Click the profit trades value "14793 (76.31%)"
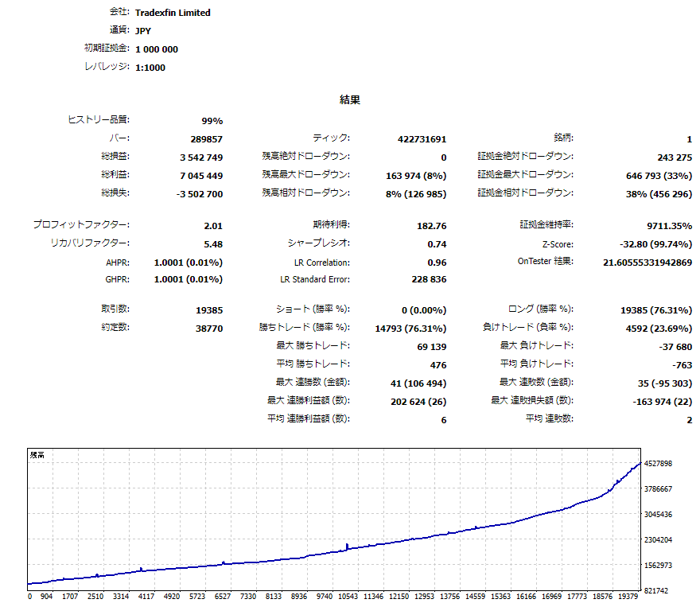The height and width of the screenshot is (607, 700). [x=410, y=329]
